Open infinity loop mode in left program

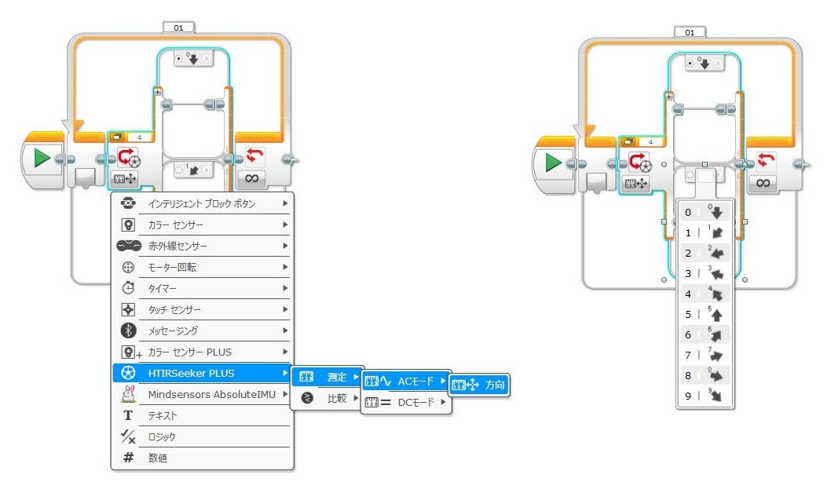[252, 179]
